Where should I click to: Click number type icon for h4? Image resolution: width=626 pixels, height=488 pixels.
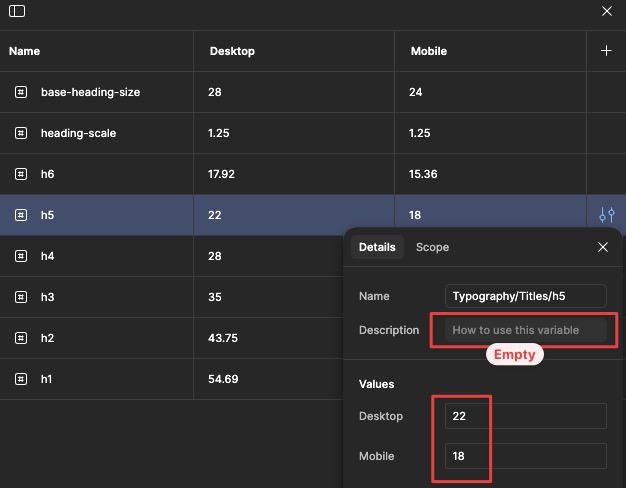coord(21,256)
